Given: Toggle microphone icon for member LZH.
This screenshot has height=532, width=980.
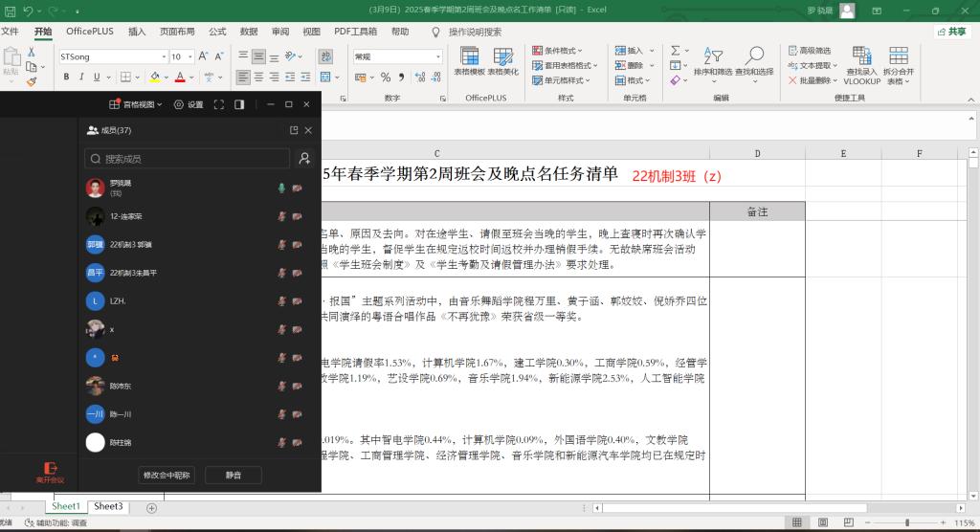Looking at the screenshot, I should click(281, 301).
